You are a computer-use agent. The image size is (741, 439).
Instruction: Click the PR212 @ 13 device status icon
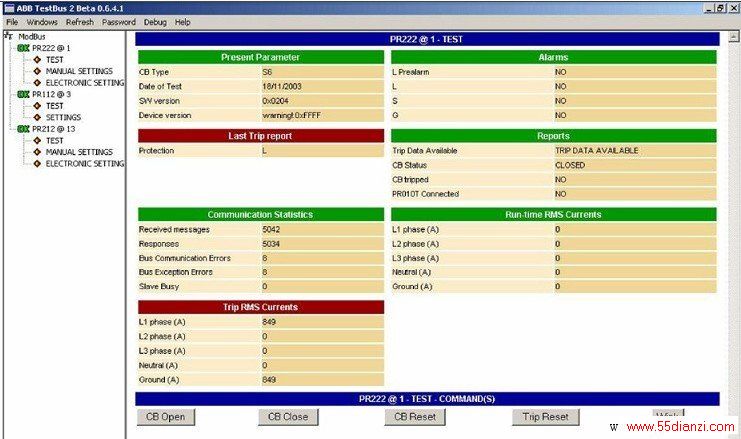coord(23,129)
